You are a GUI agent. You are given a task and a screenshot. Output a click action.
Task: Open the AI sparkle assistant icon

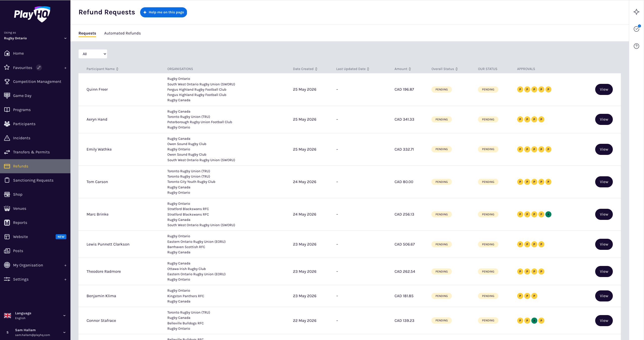click(636, 12)
